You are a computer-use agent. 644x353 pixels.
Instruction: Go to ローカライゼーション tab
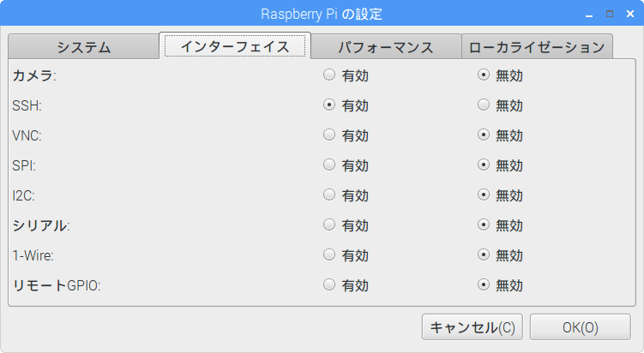pos(537,47)
